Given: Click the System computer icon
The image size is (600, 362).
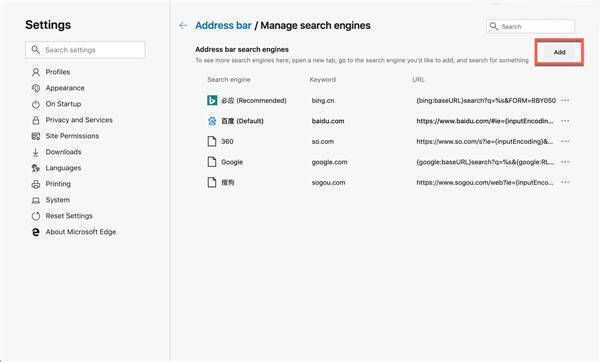Looking at the screenshot, I should (36, 200).
